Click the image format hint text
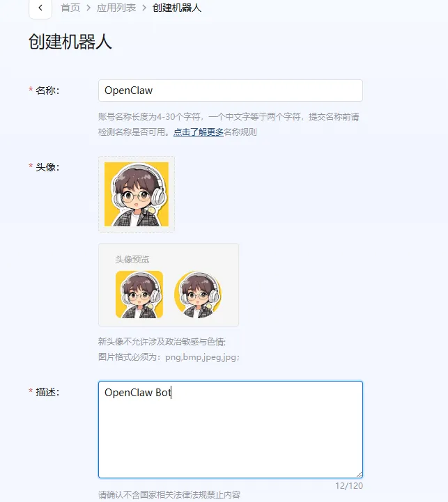The height and width of the screenshot is (502, 448). click(169, 357)
